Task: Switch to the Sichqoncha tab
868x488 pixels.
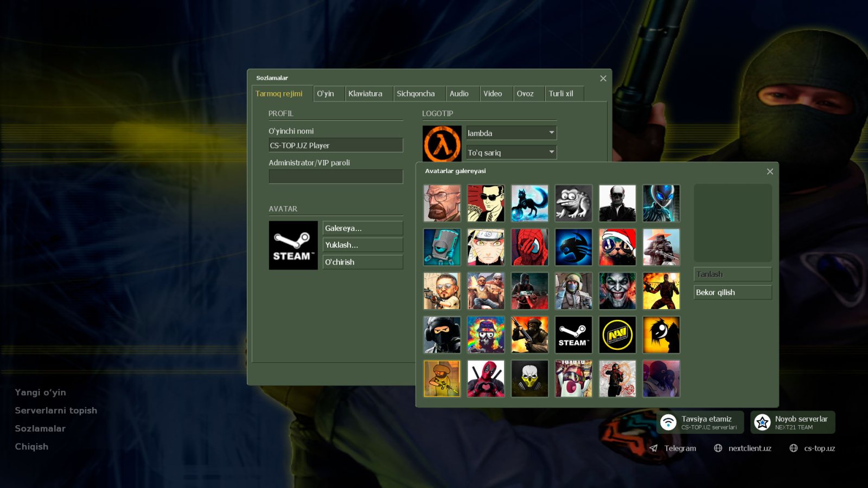Action: click(416, 94)
